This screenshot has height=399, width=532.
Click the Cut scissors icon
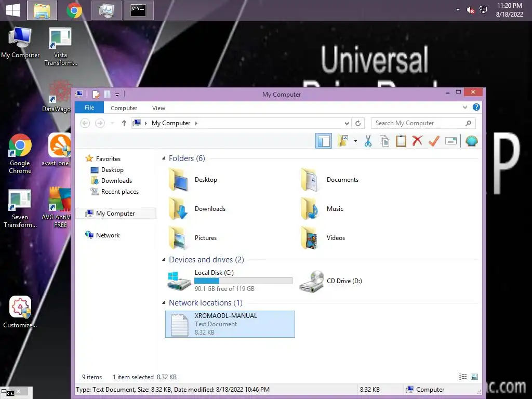click(x=368, y=141)
